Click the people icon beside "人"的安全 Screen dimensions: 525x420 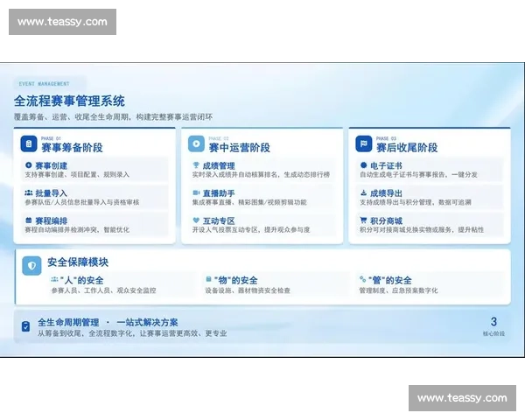pos(54,279)
